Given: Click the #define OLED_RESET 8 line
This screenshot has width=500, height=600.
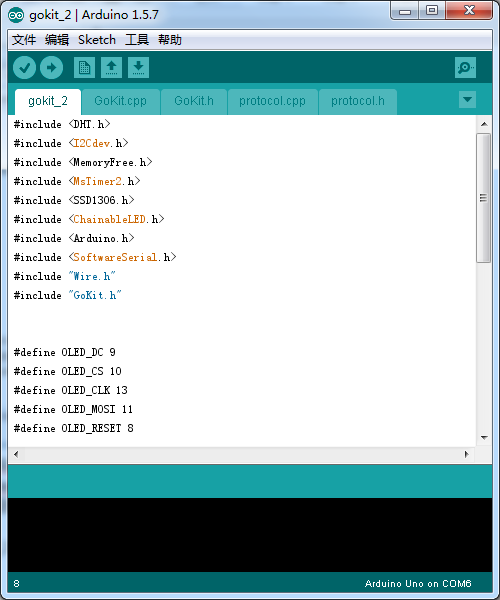Looking at the screenshot, I should (x=73, y=429).
